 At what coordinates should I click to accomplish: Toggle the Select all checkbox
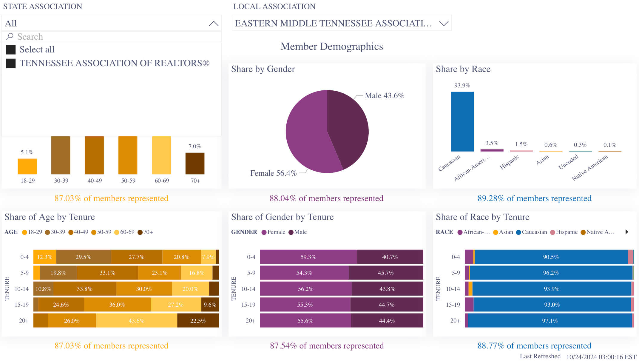pyautogui.click(x=11, y=50)
